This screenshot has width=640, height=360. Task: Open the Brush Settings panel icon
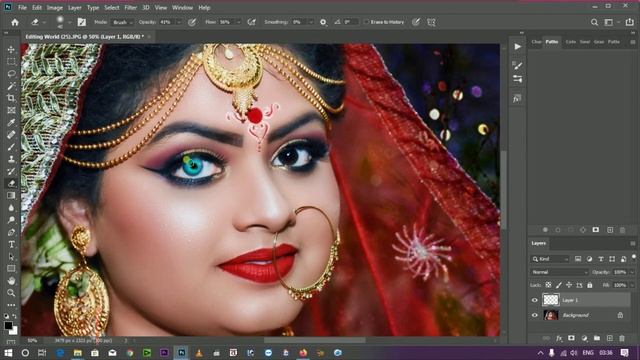(518, 65)
